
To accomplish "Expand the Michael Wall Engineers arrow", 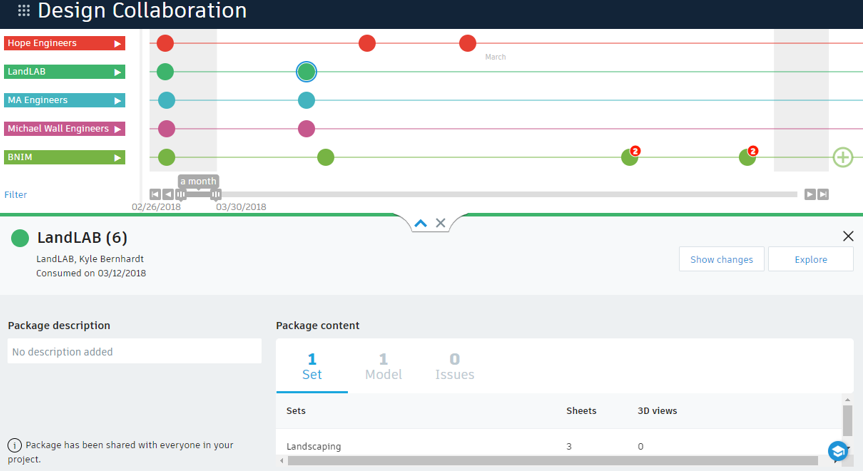I will [x=117, y=129].
